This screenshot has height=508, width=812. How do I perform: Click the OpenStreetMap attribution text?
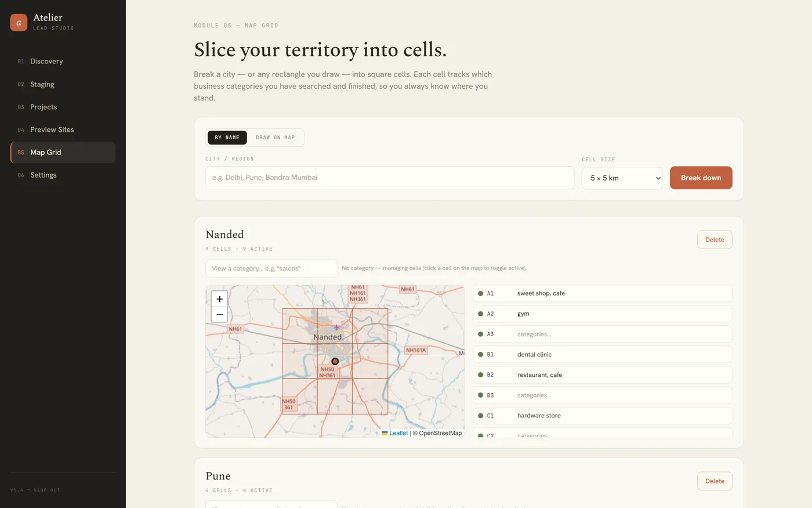tap(437, 433)
